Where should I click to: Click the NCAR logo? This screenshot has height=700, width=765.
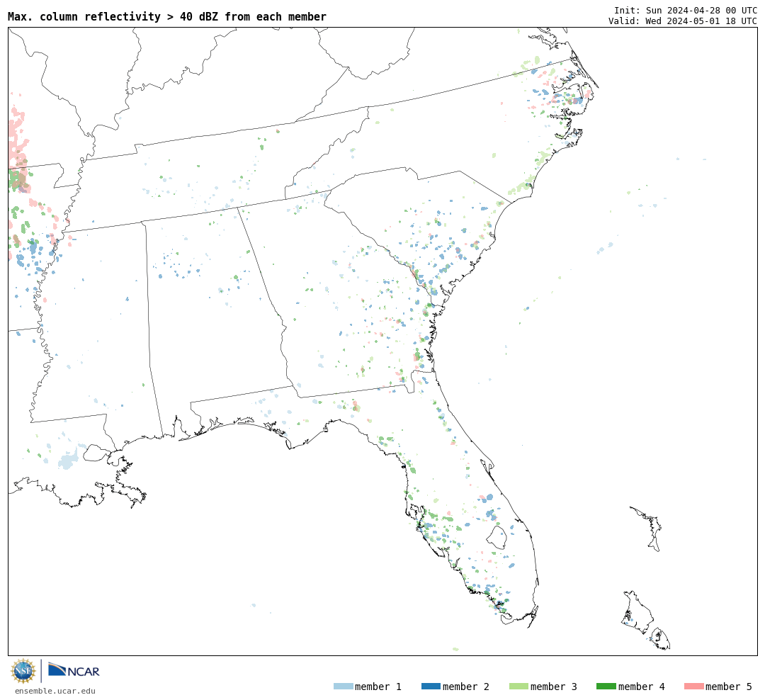(x=74, y=670)
